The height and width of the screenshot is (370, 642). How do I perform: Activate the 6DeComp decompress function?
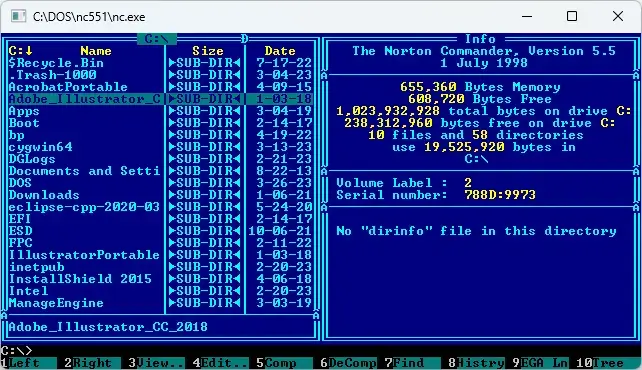[x=348, y=363]
